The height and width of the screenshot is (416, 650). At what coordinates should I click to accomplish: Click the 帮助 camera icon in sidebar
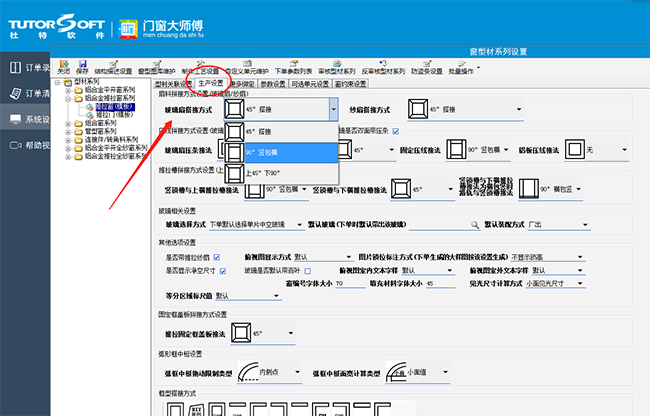click(x=15, y=145)
